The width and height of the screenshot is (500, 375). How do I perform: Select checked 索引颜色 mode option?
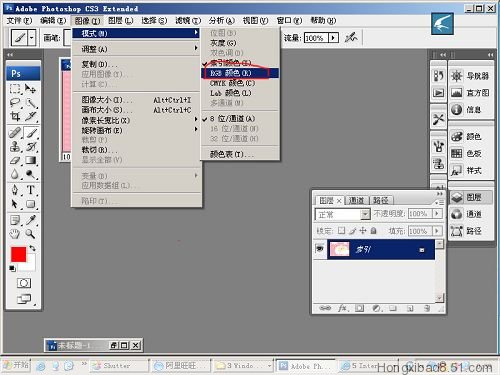[x=230, y=63]
